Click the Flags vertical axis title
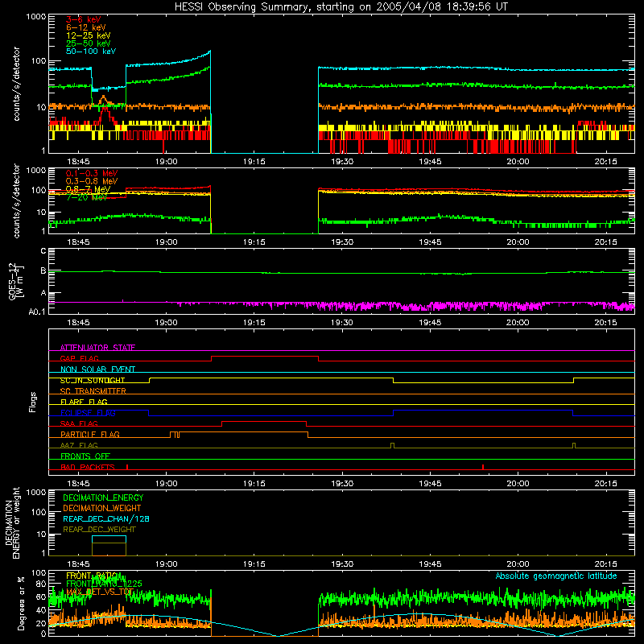This screenshot has width=644, height=644. click(33, 402)
